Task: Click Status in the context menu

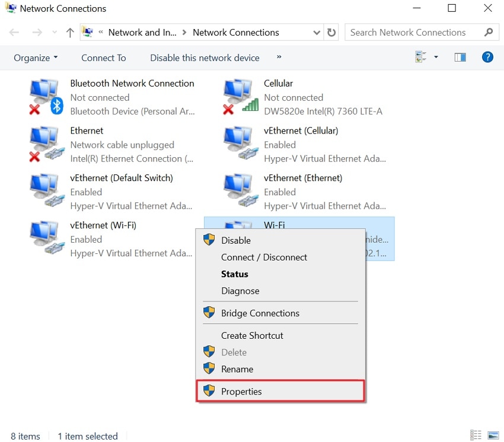Action: [234, 274]
